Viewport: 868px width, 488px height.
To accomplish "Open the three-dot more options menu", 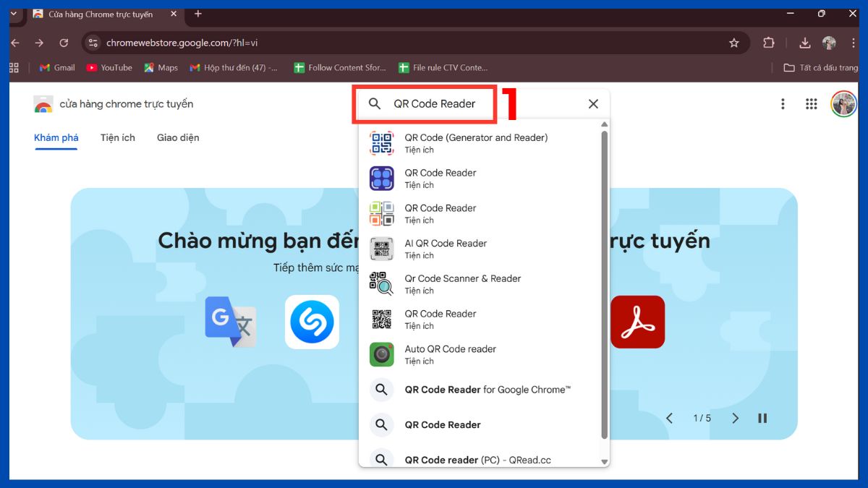I will pyautogui.click(x=783, y=103).
